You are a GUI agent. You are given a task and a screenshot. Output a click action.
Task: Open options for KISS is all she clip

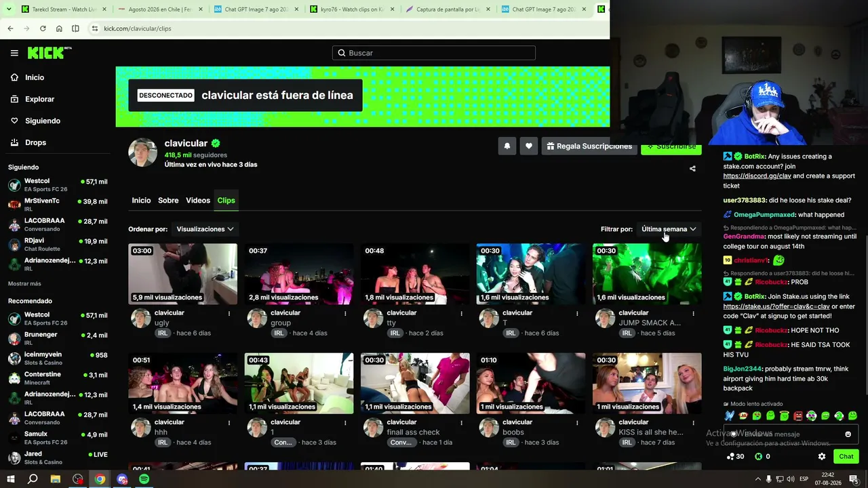tap(693, 423)
